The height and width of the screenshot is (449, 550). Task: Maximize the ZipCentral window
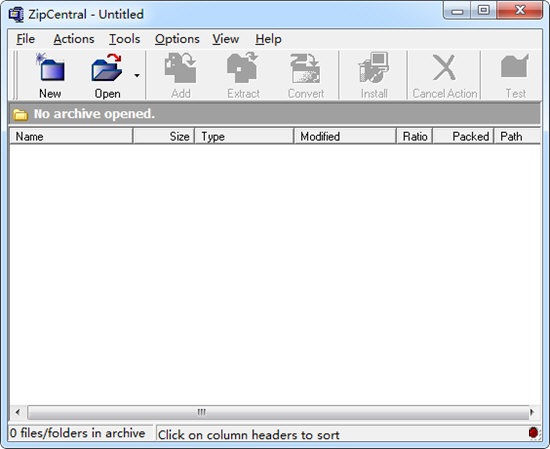(483, 11)
